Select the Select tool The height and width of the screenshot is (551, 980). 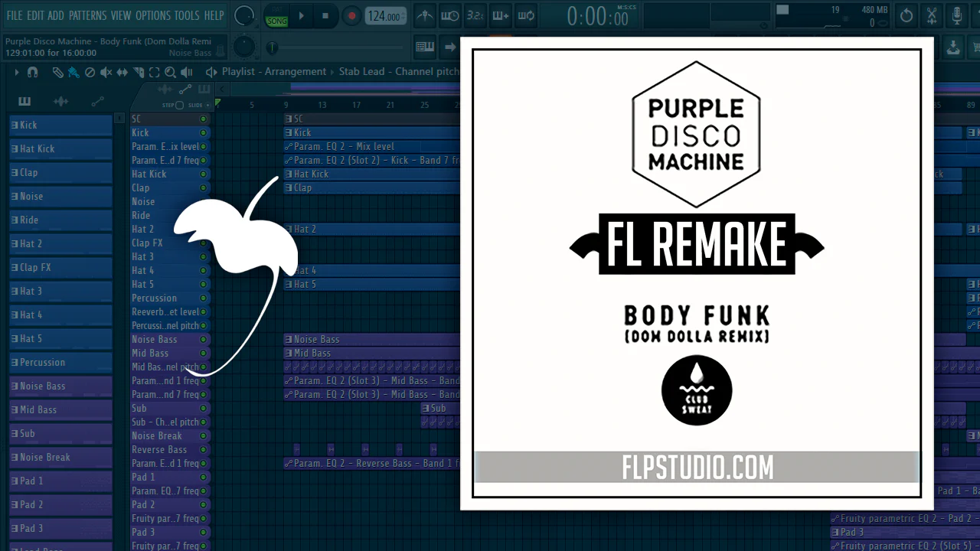[x=154, y=72]
